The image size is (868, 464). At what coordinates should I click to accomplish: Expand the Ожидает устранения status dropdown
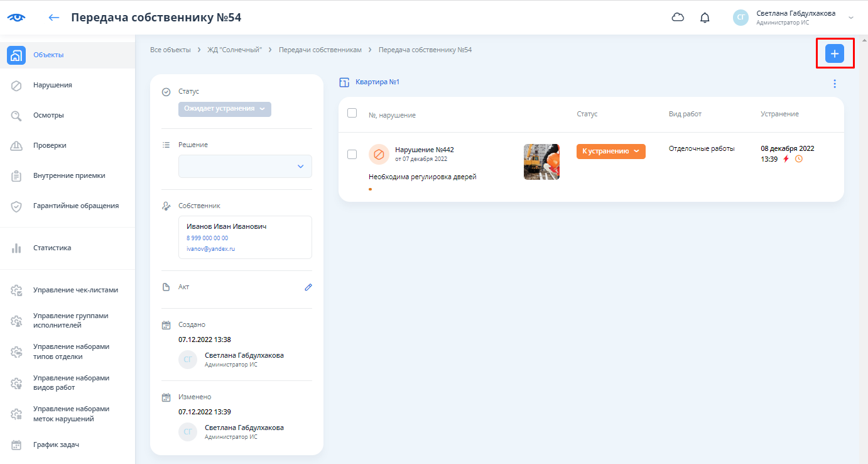coord(224,109)
